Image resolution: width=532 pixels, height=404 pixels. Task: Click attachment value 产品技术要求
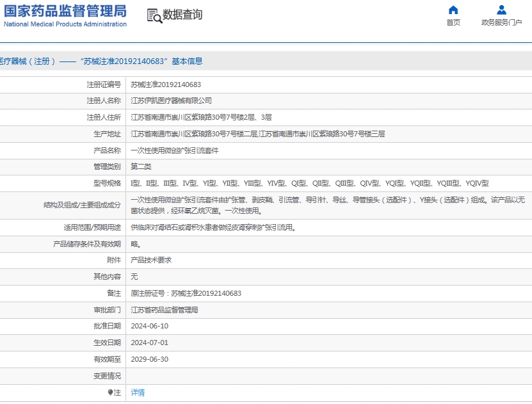pyautogui.click(x=151, y=260)
